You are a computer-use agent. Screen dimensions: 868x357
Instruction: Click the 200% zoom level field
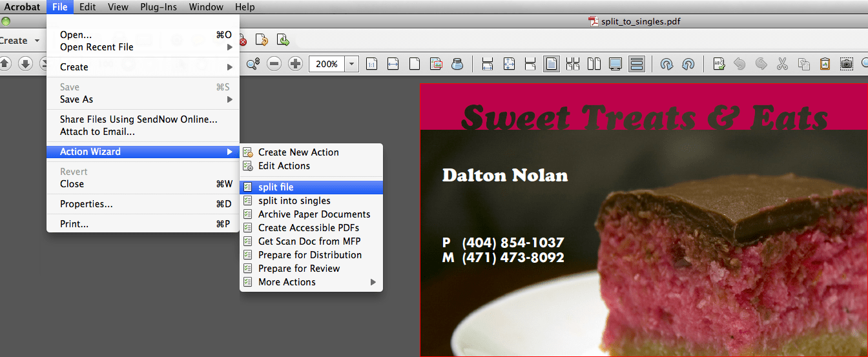click(327, 64)
